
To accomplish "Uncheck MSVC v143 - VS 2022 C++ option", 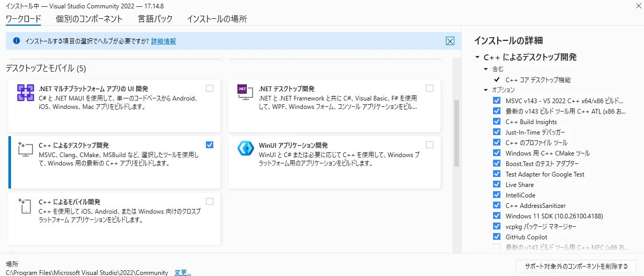I will [x=497, y=101].
